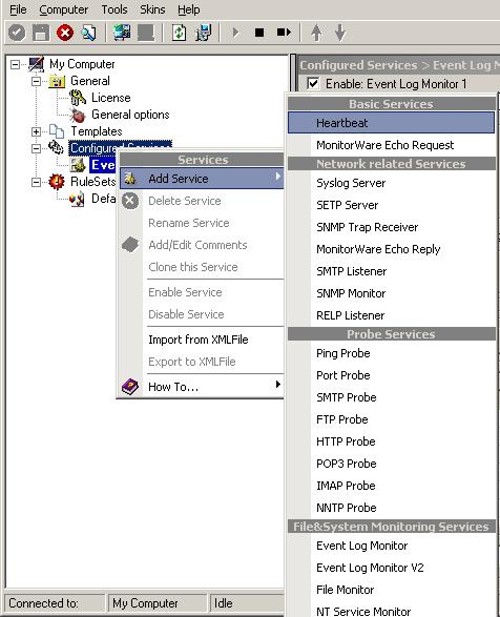Select General options in the tree
This screenshot has width=500, height=617.
point(130,115)
